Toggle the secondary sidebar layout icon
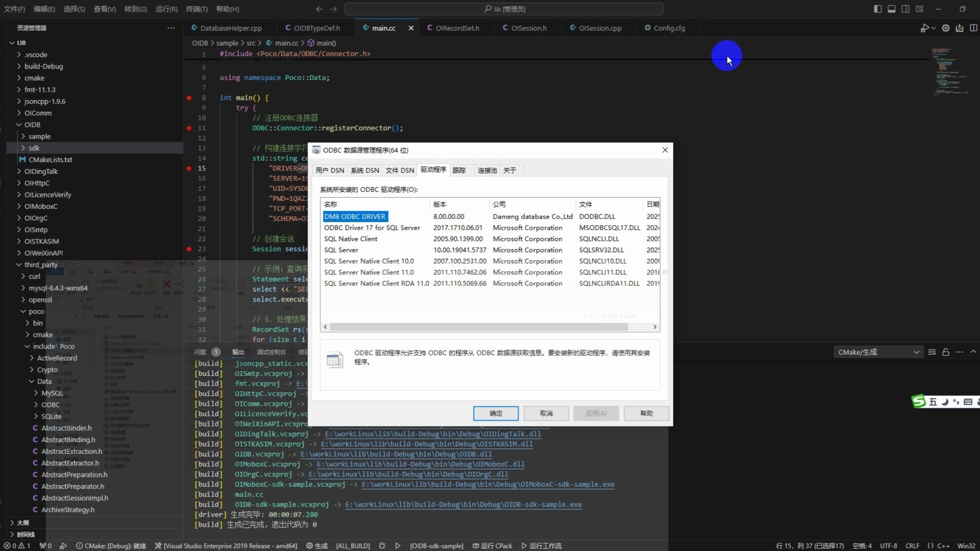980x551 pixels. tap(905, 9)
